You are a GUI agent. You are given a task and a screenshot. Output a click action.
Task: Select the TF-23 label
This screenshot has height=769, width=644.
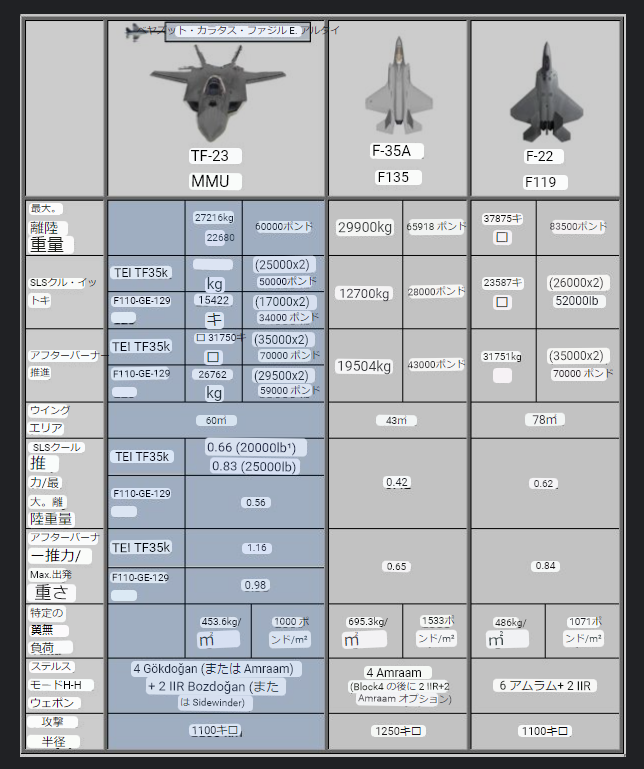(215, 156)
